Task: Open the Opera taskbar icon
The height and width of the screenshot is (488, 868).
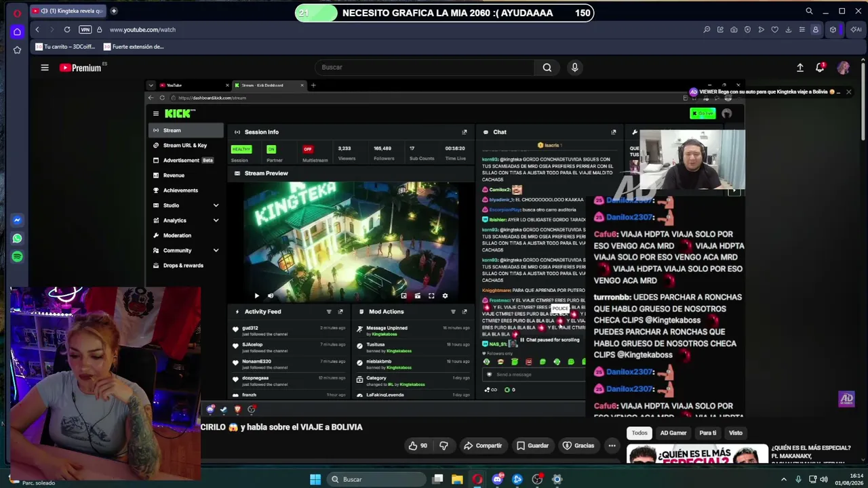Action: (x=477, y=479)
